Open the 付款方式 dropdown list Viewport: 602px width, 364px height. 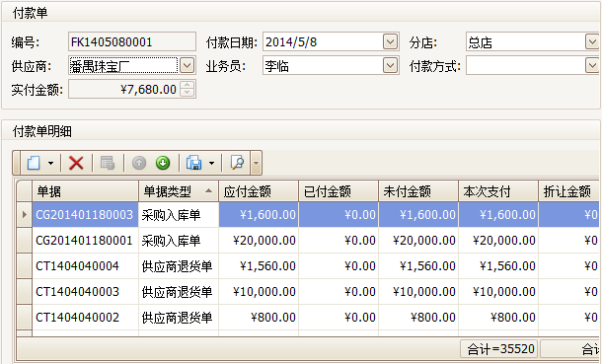[592, 65]
